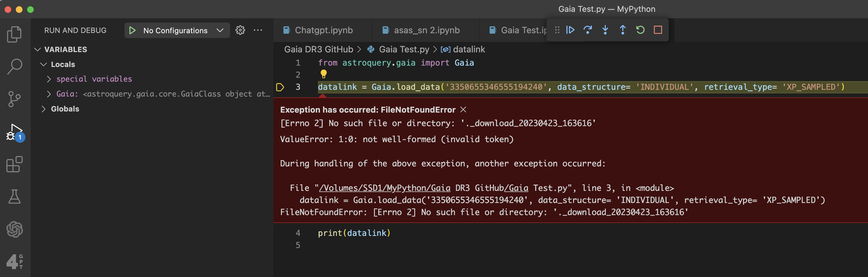This screenshot has height=277, width=868.
Task: Collapse the VARIABLES section
Action: pyautogui.click(x=38, y=50)
